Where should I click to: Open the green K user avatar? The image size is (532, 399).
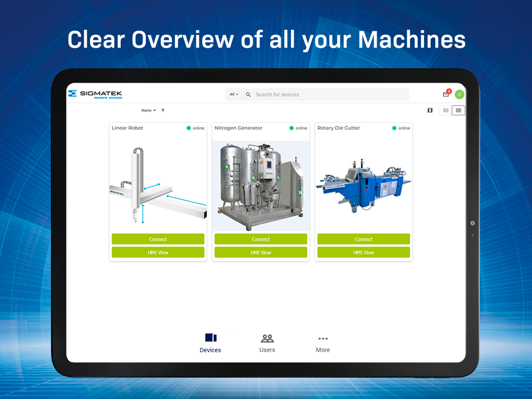(x=460, y=94)
